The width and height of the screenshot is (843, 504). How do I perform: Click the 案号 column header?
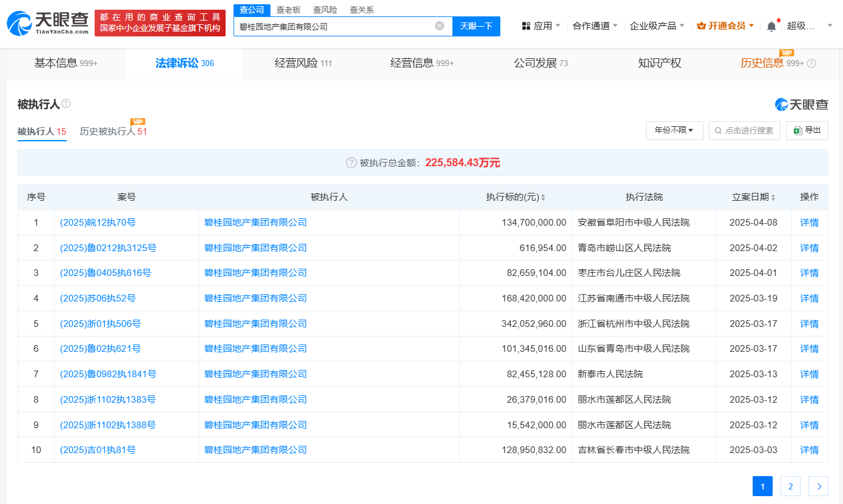coord(126,197)
